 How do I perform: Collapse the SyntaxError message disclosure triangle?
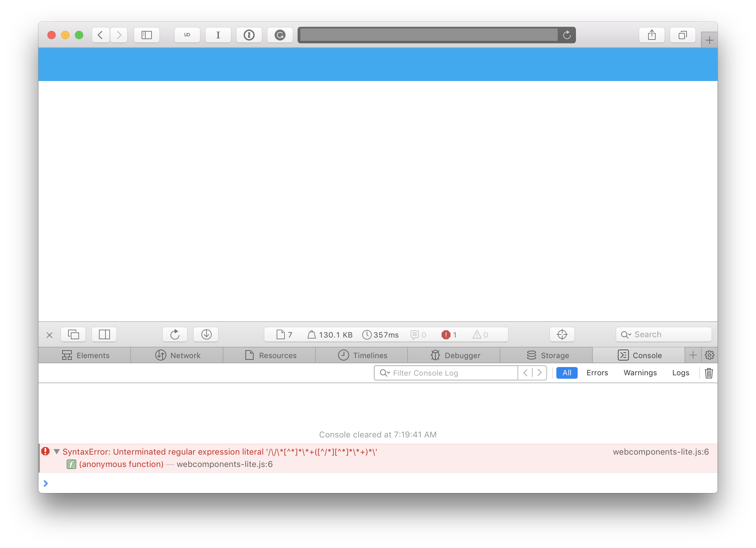click(x=57, y=452)
